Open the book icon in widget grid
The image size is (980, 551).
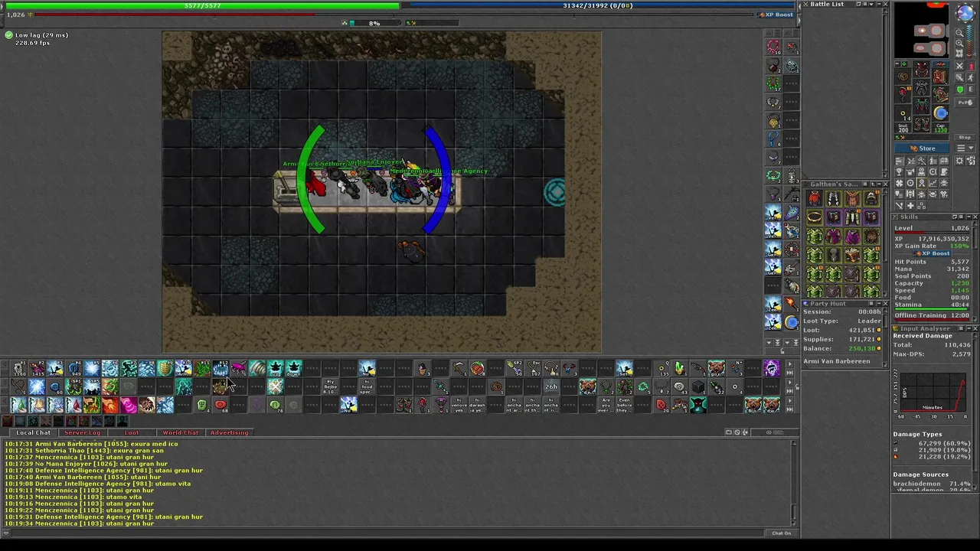coord(944,161)
